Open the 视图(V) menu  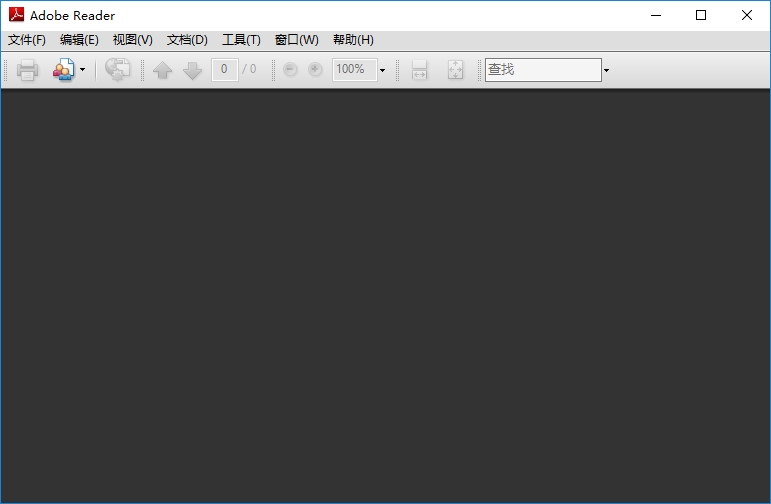[132, 40]
